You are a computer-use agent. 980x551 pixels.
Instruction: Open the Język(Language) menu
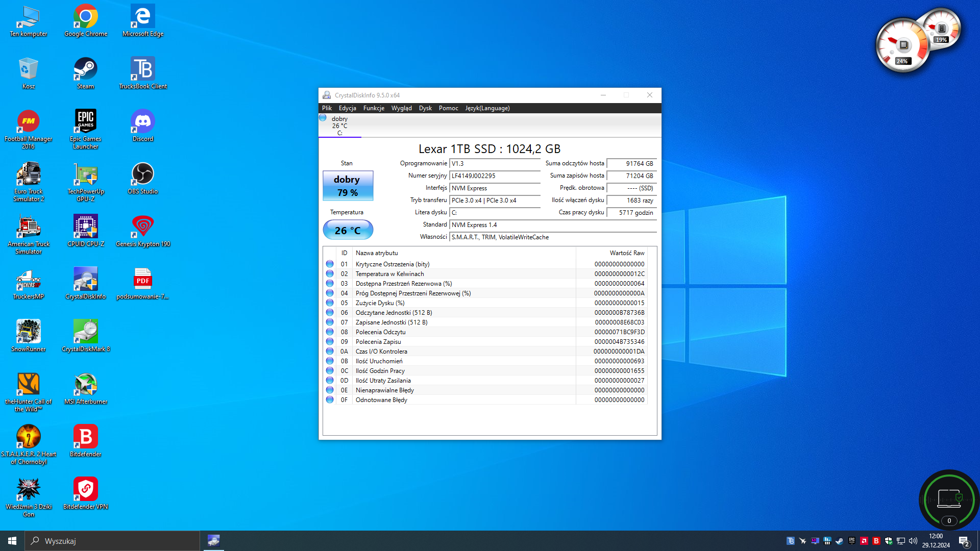coord(487,108)
